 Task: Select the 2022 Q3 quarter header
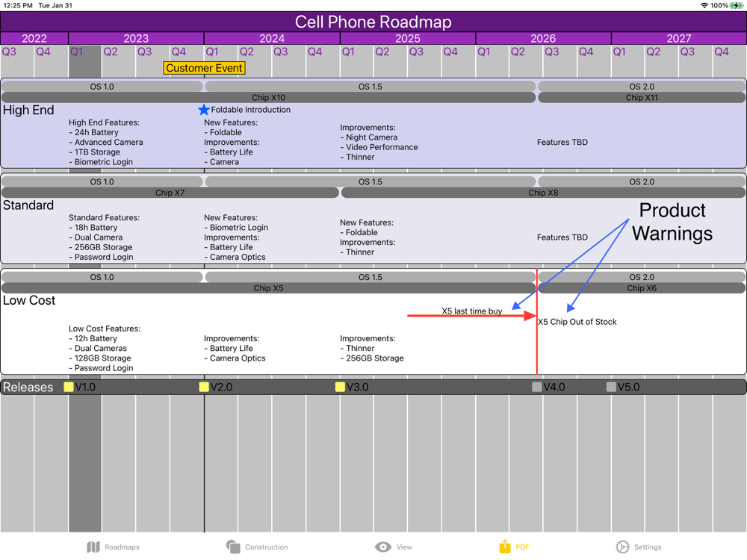(9, 52)
